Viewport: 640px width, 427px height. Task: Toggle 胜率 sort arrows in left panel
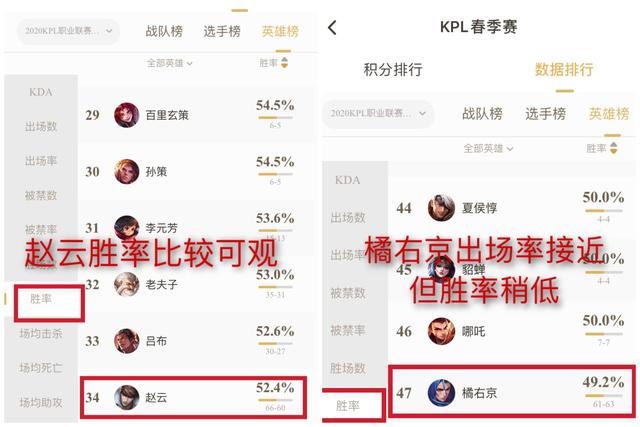point(284,63)
